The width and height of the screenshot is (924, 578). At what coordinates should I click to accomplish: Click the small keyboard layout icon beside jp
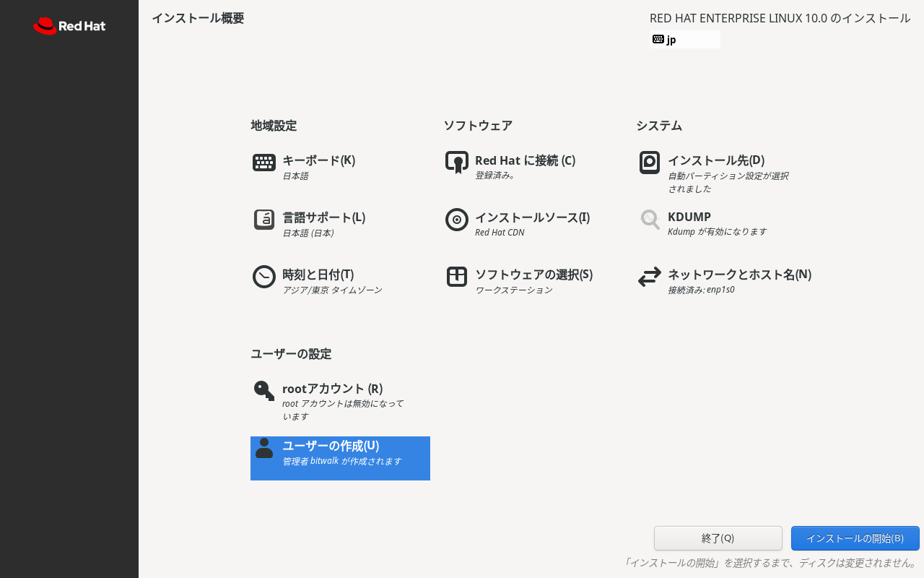click(x=658, y=39)
